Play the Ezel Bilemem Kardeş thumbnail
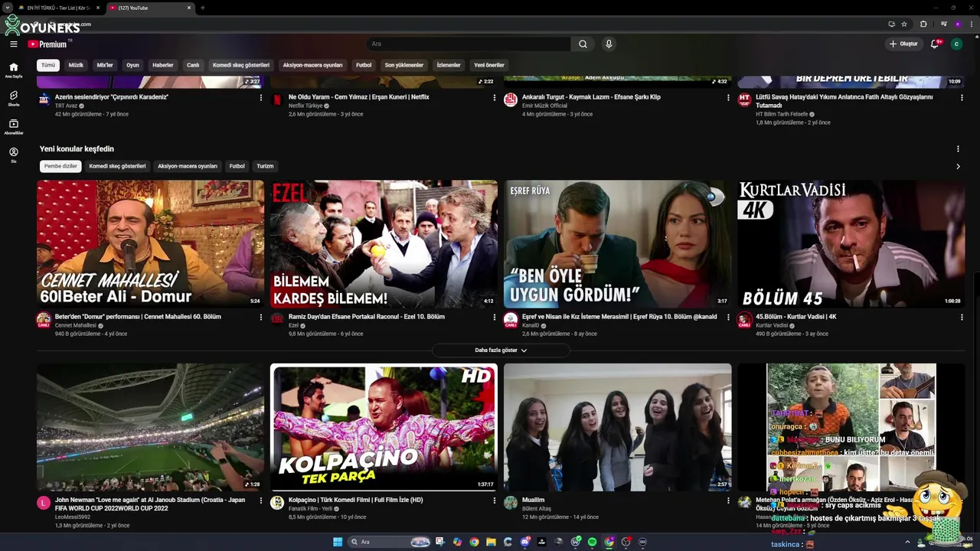The width and height of the screenshot is (980, 551). point(384,243)
